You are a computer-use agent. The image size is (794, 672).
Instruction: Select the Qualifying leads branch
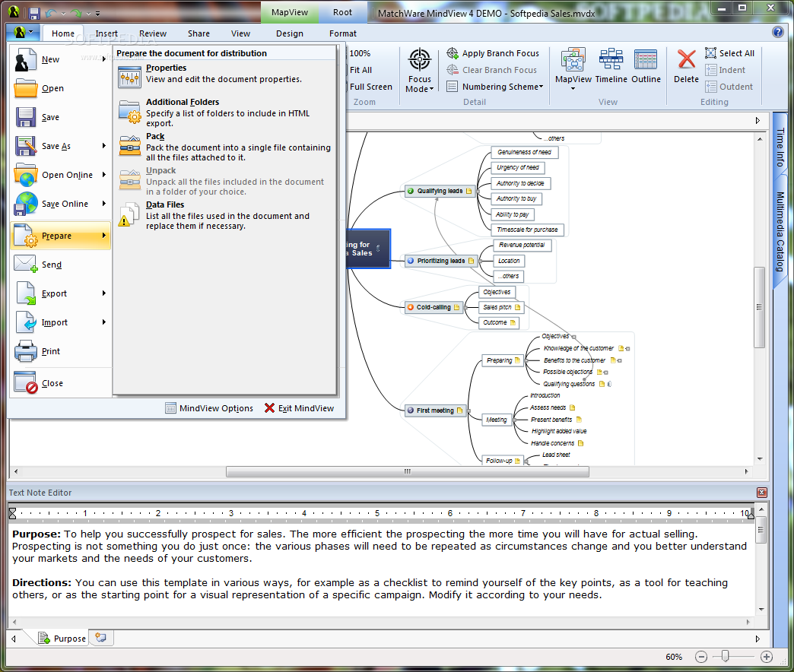click(x=440, y=191)
